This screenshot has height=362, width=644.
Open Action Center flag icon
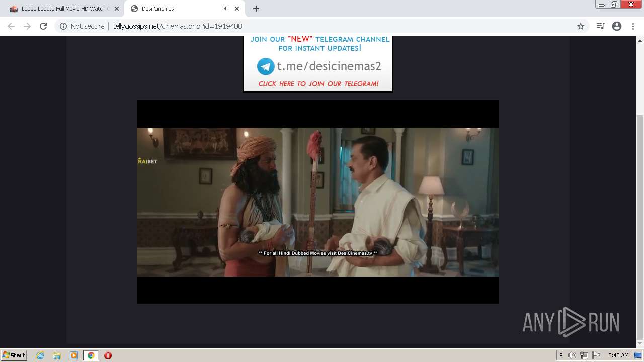tap(596, 355)
